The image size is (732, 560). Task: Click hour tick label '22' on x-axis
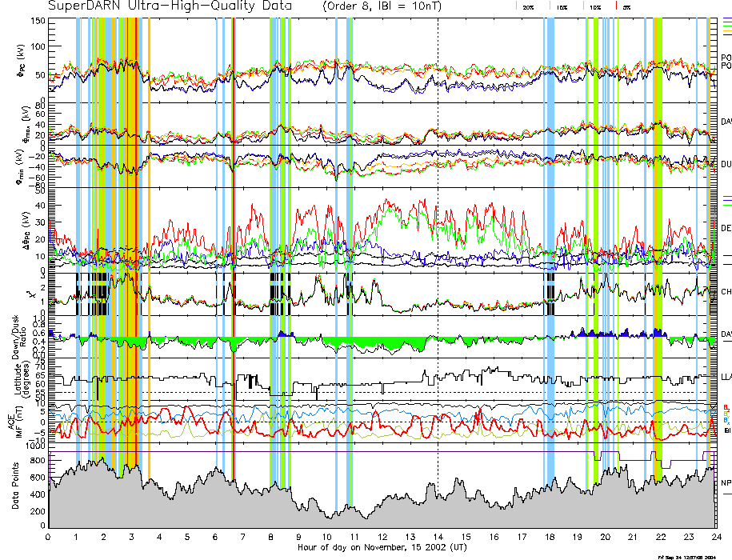pyautogui.click(x=661, y=537)
